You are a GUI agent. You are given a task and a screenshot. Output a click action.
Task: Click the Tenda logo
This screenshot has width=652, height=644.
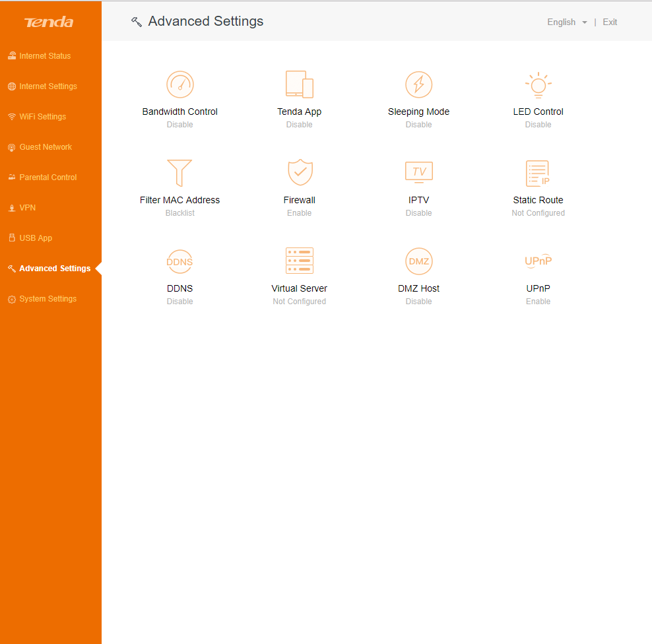tap(49, 22)
